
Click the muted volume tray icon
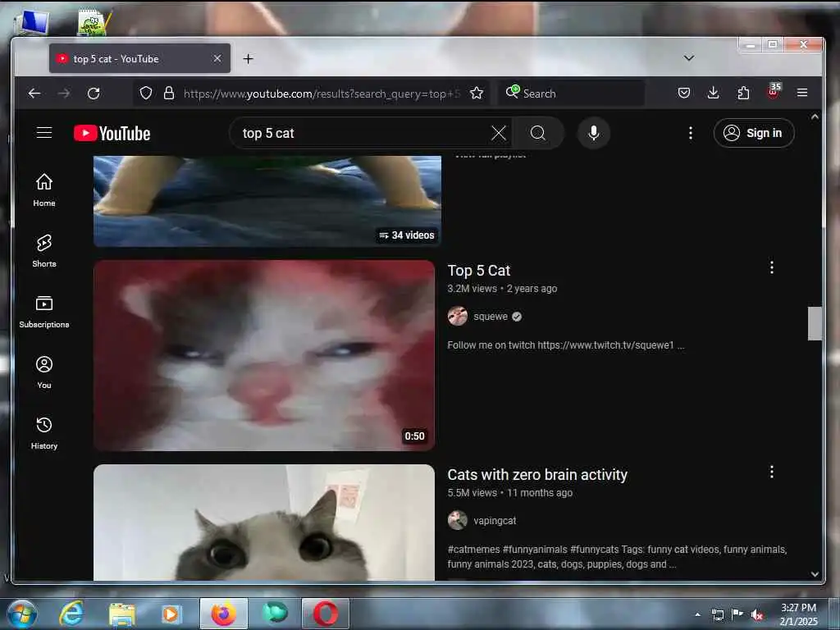click(x=757, y=614)
